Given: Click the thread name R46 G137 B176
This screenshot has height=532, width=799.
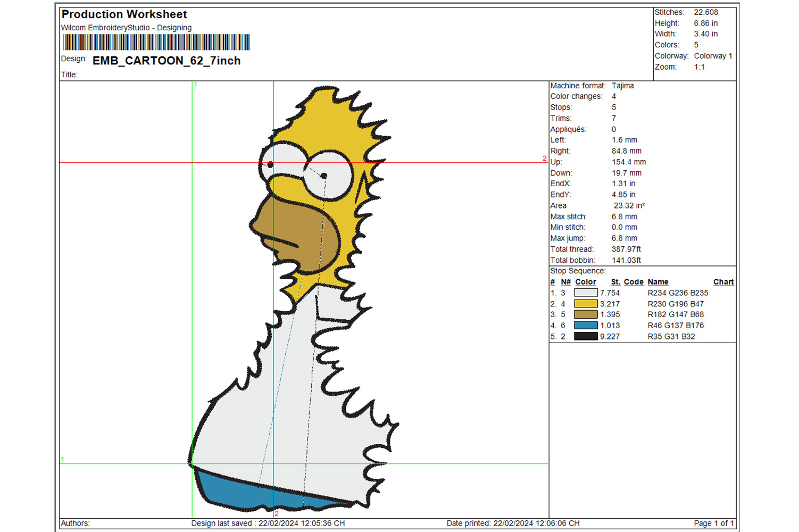Looking at the screenshot, I should pos(676,326).
